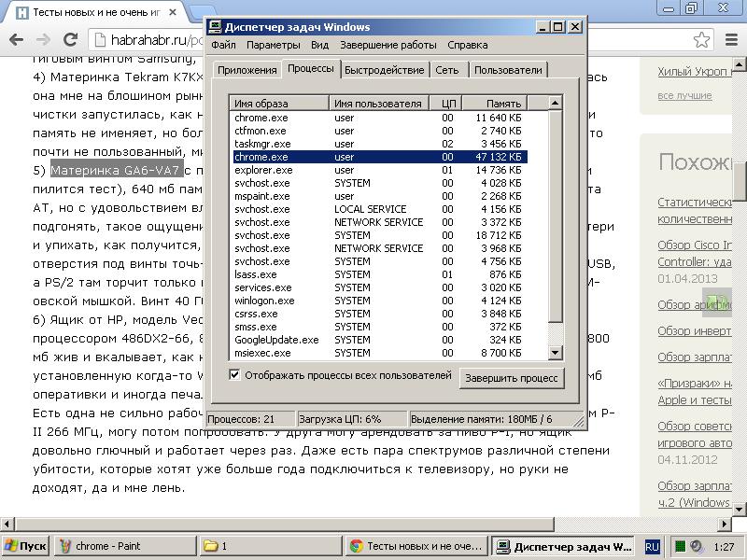The image size is (747, 560).
Task: Click process list scroll down arrow
Action: (x=555, y=353)
